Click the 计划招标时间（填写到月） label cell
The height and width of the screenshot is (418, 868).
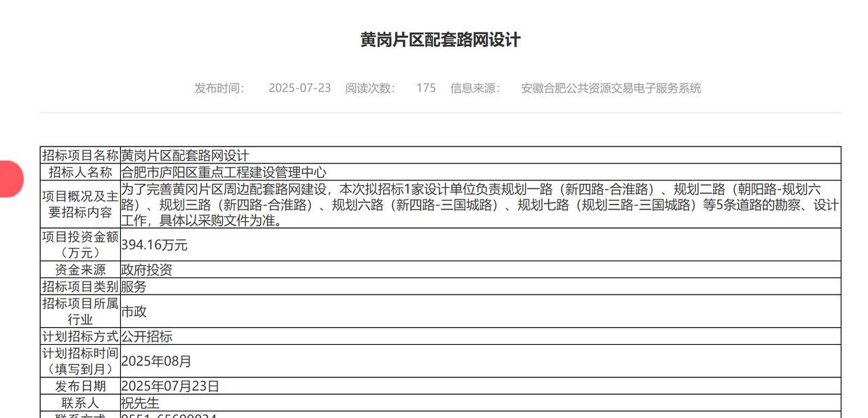[x=80, y=361]
